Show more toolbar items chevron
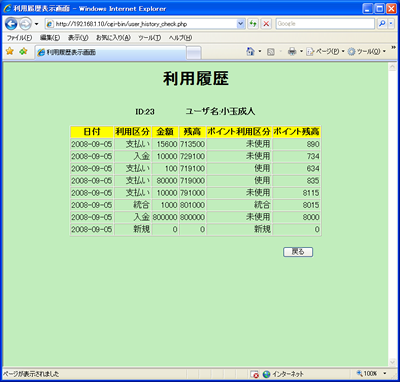 click(393, 48)
